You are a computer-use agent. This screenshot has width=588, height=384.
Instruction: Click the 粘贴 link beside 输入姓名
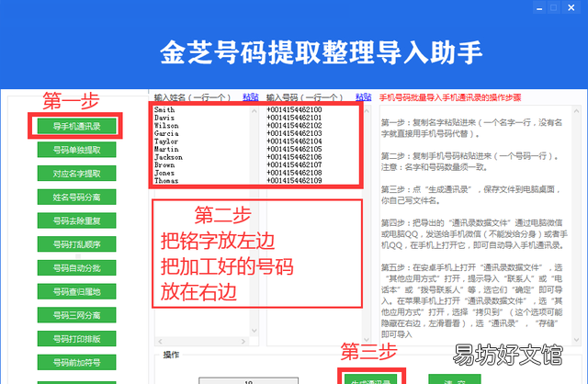[x=251, y=97]
